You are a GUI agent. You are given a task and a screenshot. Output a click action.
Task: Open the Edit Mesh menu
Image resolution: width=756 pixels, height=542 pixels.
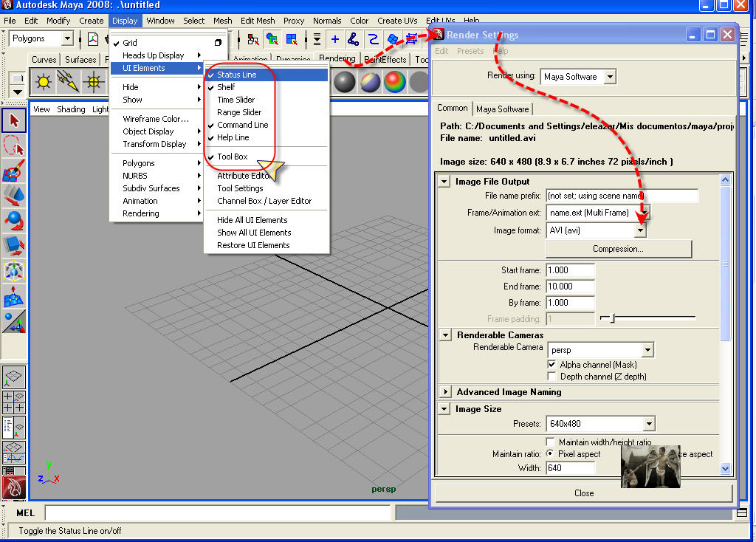click(x=258, y=21)
